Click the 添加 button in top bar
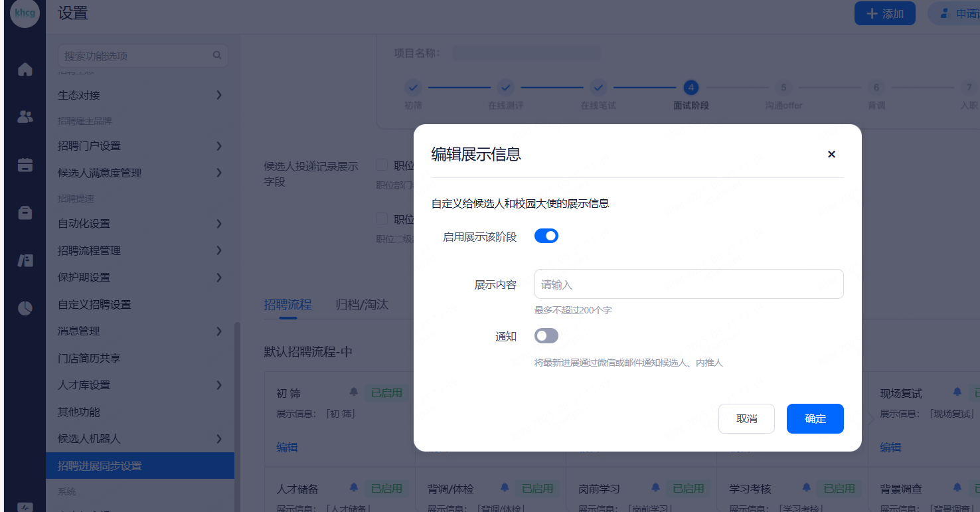 [x=884, y=13]
